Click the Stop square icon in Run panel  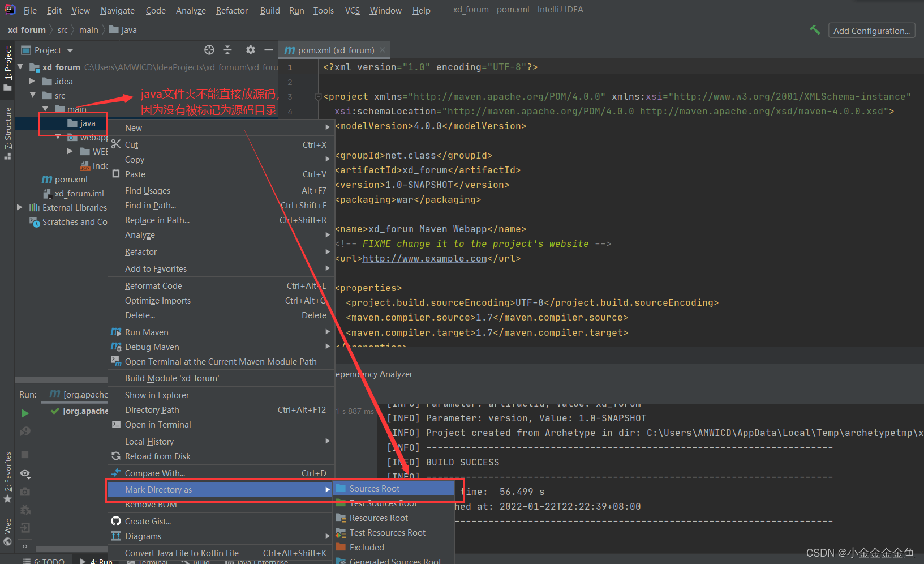tap(25, 455)
